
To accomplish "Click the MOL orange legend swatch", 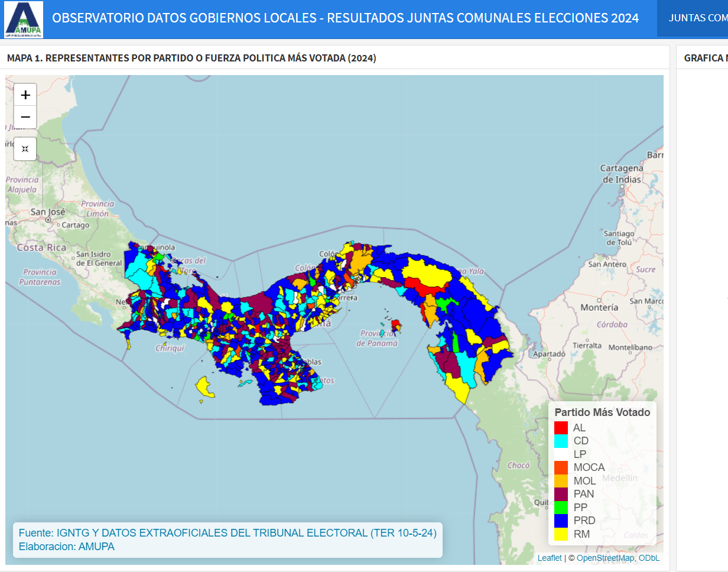I will [x=561, y=481].
